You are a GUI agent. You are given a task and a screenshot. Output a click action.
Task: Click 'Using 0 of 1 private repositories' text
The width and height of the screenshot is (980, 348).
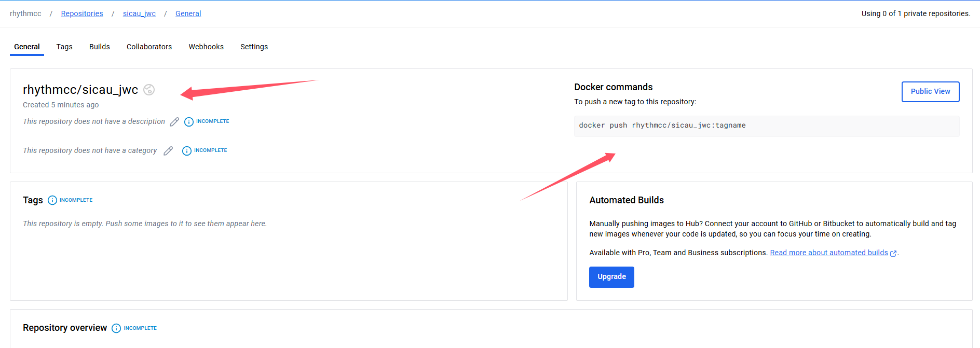[x=916, y=13]
